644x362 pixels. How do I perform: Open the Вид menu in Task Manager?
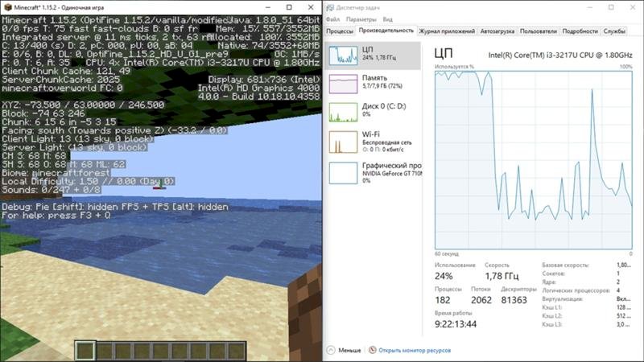click(x=387, y=19)
